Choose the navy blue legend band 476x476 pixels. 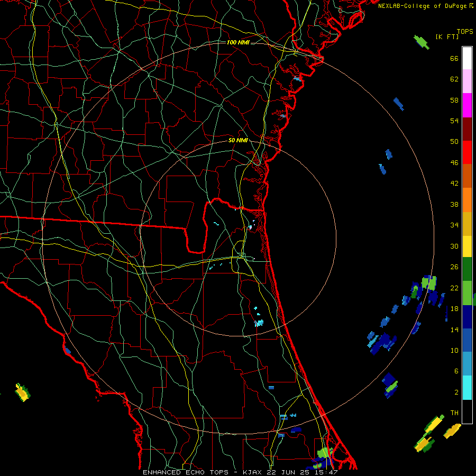(467, 317)
